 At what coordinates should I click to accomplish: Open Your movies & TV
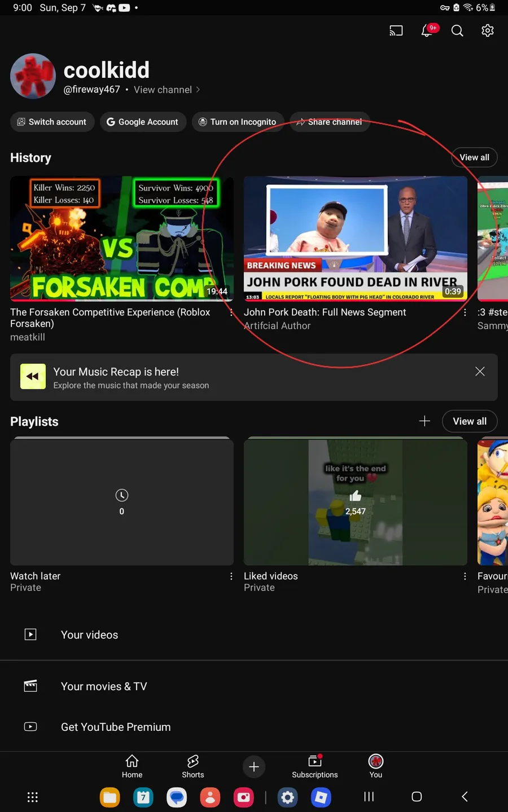(x=254, y=686)
